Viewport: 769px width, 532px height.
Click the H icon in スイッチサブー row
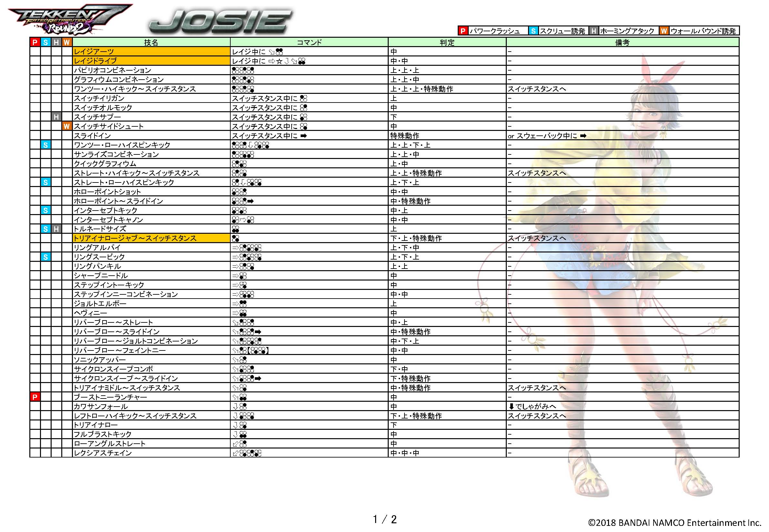(56, 117)
